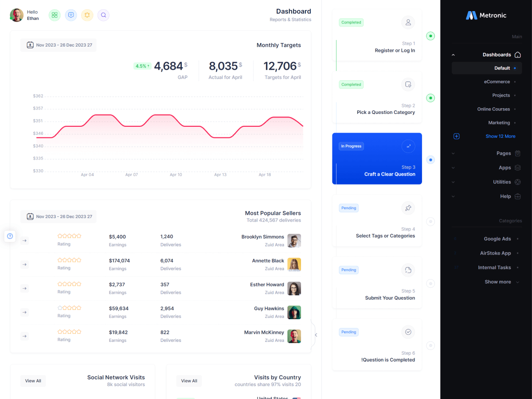Click Annette Black's avatar thumbnail
The height and width of the screenshot is (399, 532).
(294, 265)
